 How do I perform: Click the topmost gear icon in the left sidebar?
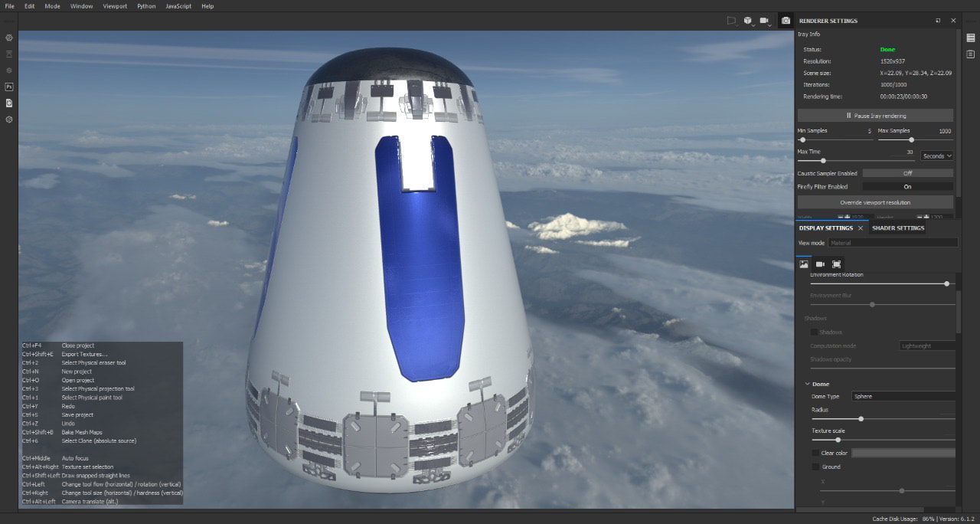pyautogui.click(x=8, y=38)
